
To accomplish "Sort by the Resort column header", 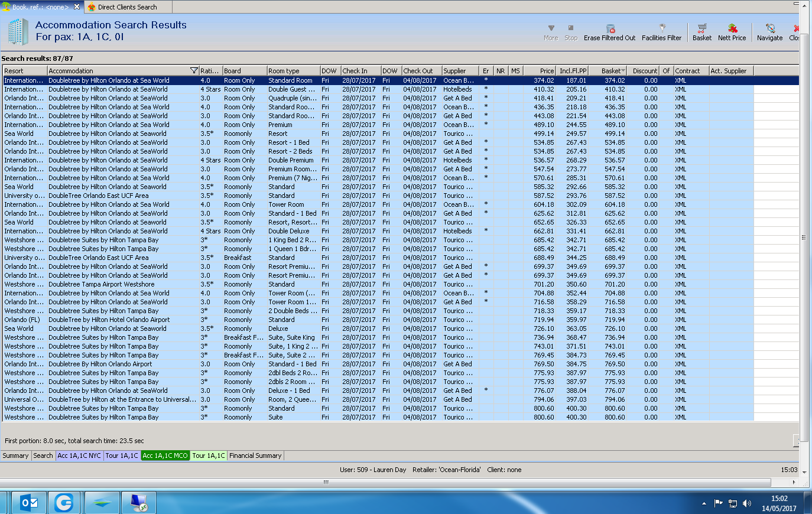I will pyautogui.click(x=25, y=71).
